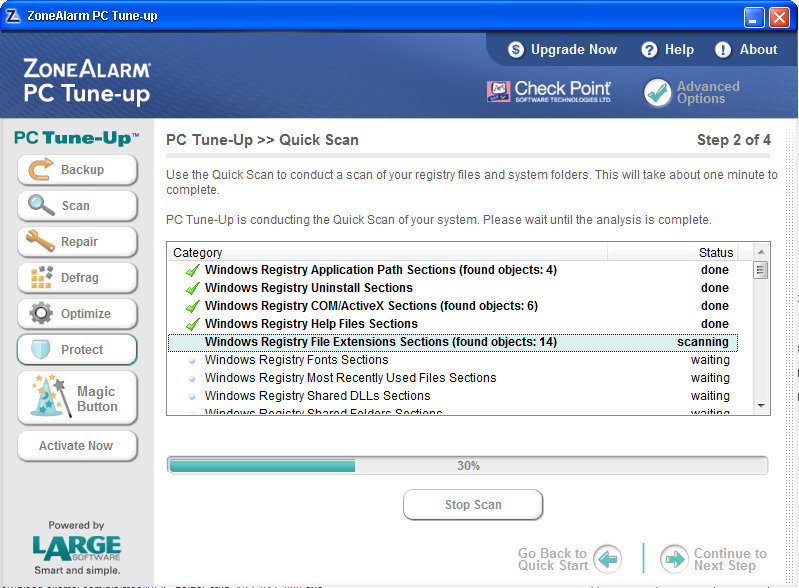This screenshot has height=588, width=799.
Task: Click the Scan magnifying glass icon
Action: coord(41,205)
